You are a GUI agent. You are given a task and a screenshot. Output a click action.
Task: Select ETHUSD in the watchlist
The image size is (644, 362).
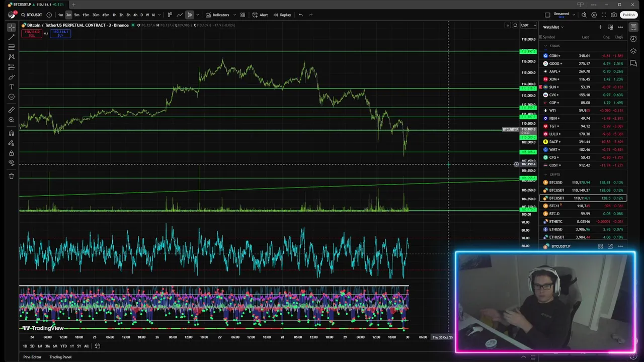pyautogui.click(x=584, y=229)
